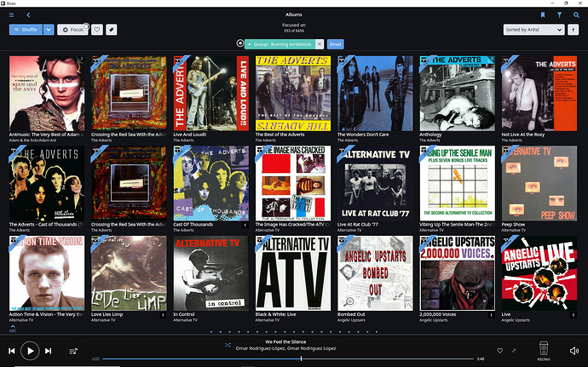Click the Reset focus button
Screen dimensions: 588x367
click(335, 44)
